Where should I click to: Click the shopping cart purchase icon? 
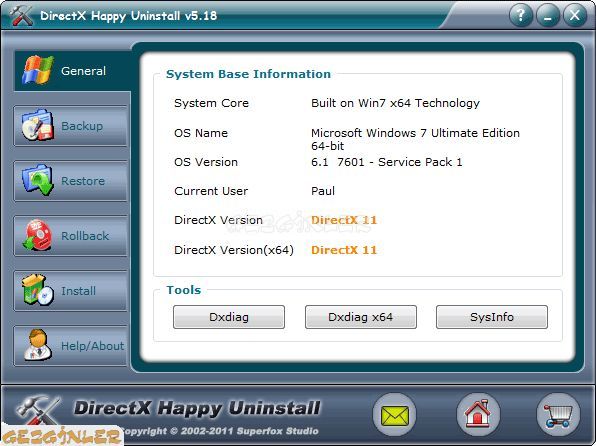tap(558, 415)
